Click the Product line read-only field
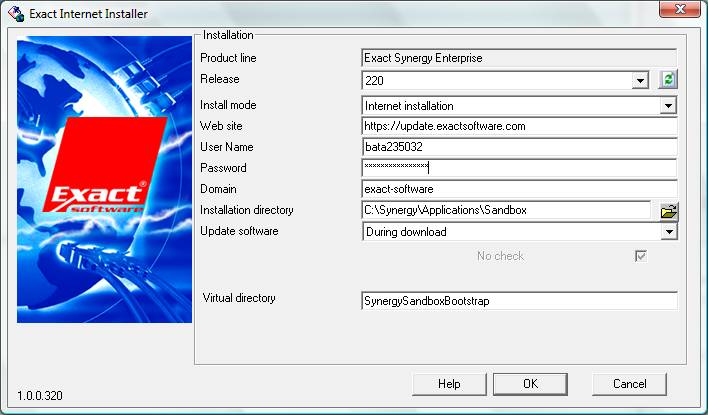Viewport: 708px width, 415px height. [519, 58]
